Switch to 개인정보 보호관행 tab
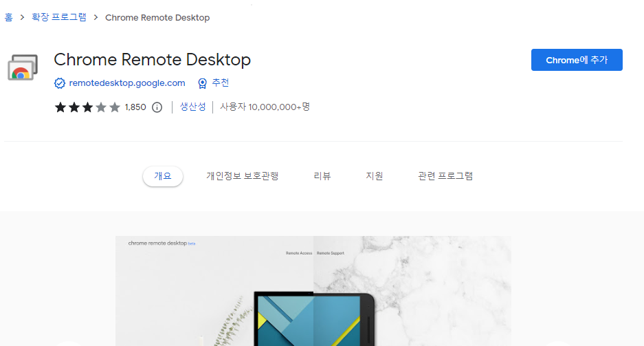 click(x=243, y=176)
